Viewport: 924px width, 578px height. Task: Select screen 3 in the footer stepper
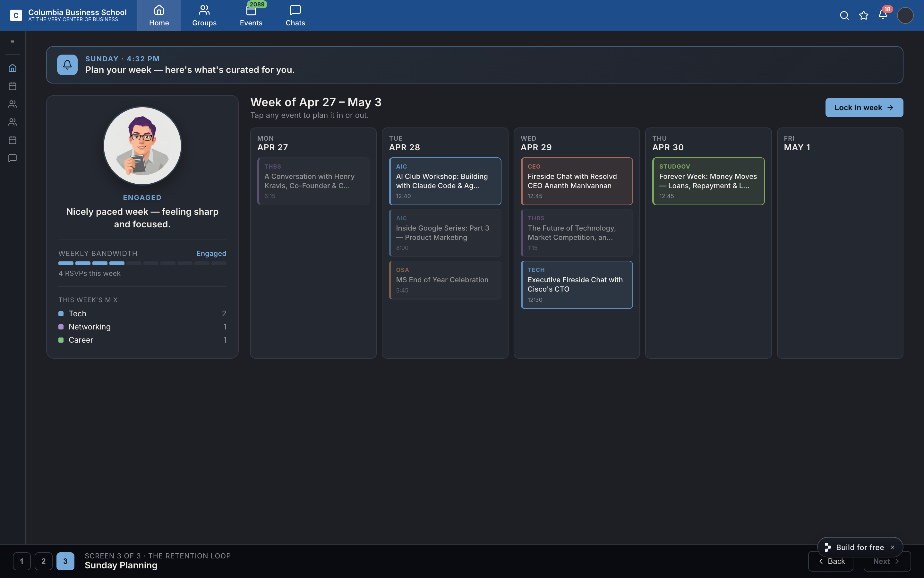[65, 561]
